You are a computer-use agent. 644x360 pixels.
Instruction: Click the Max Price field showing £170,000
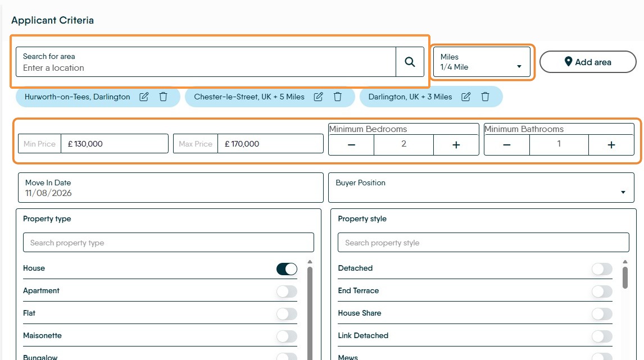point(270,144)
